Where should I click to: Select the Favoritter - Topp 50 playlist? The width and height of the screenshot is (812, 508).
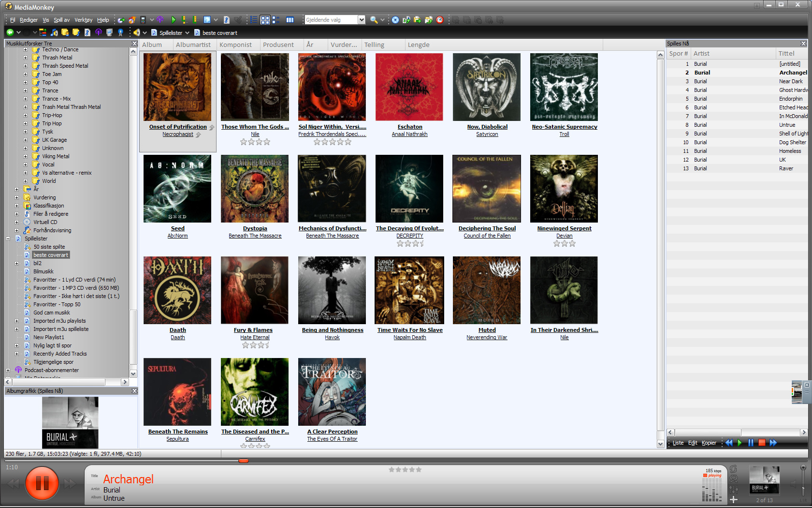(x=57, y=304)
